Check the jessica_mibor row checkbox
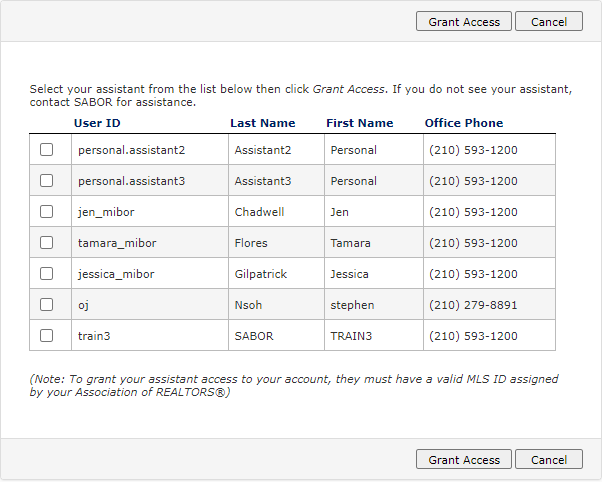 (47, 274)
